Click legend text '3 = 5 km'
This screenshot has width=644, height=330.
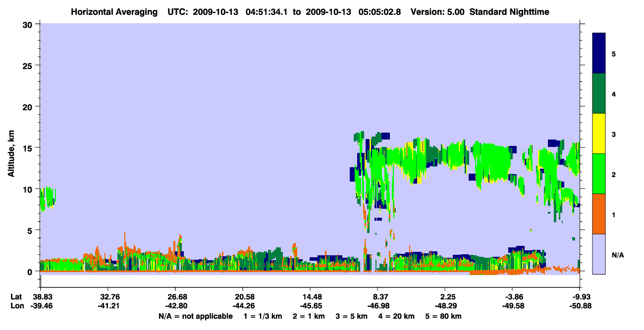pyautogui.click(x=352, y=316)
